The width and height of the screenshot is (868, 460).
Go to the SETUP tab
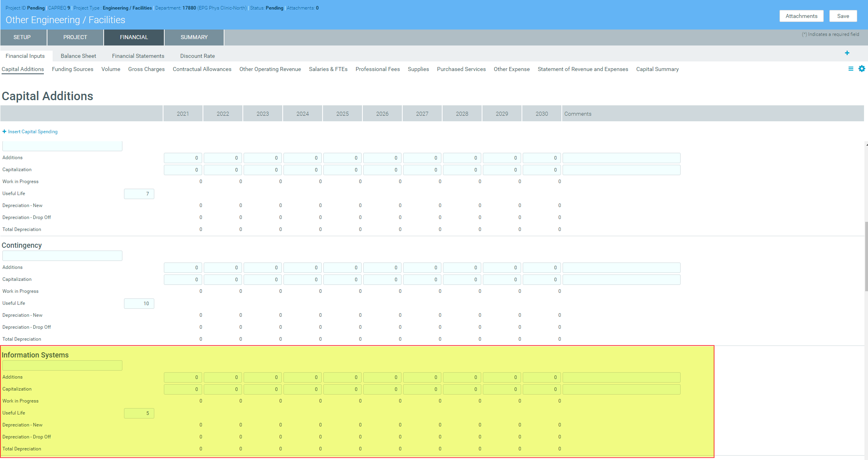pyautogui.click(x=22, y=37)
